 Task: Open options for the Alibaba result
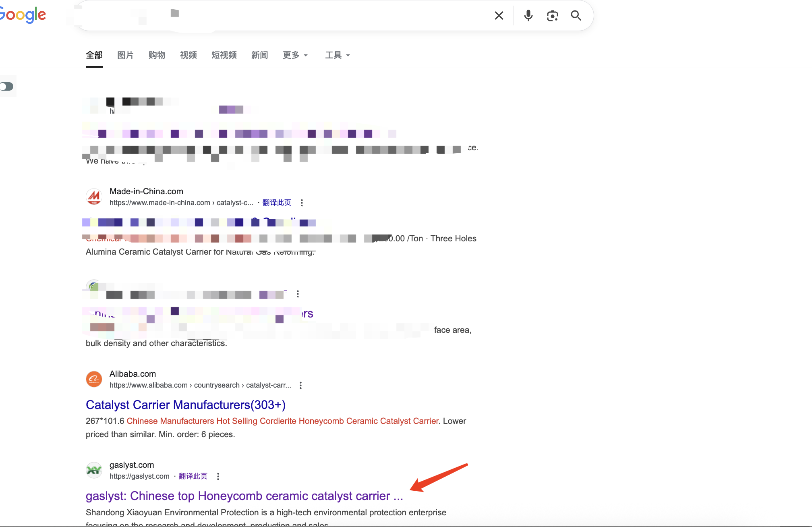[x=300, y=385]
